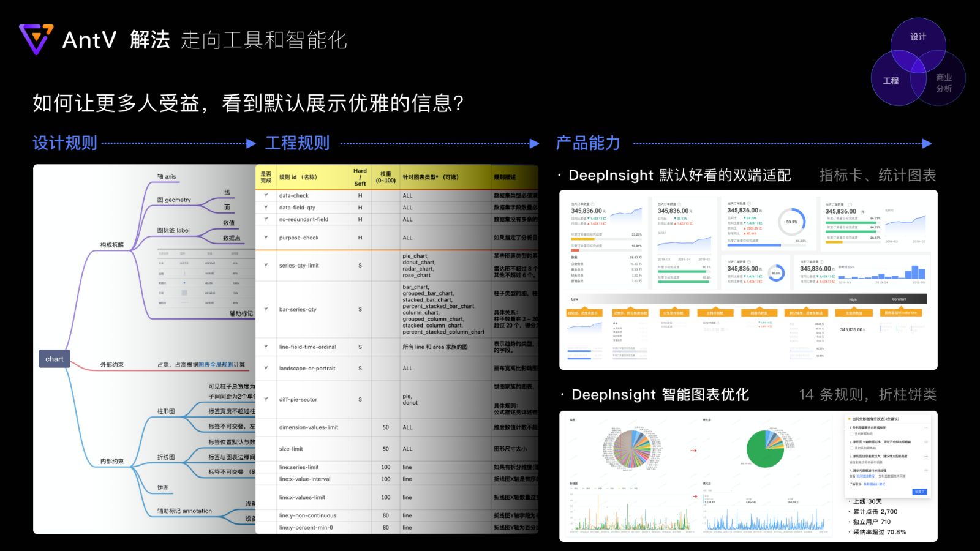Click the DeepInsight 默认好看的双端适配 heading
This screenshot has height=551, width=980.
click(x=680, y=176)
